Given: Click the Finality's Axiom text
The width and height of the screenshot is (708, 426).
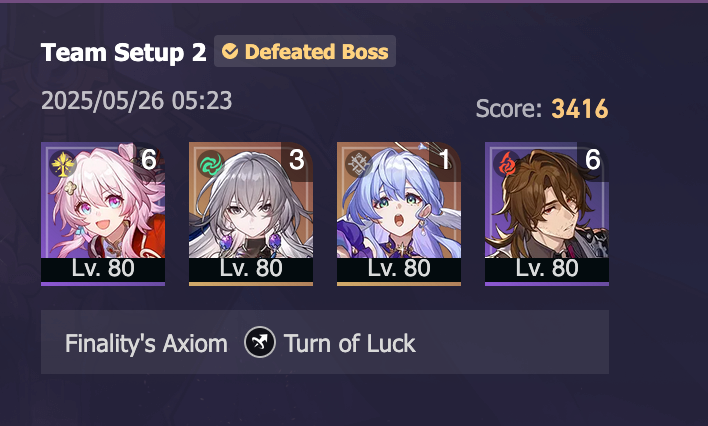Looking at the screenshot, I should point(146,344).
